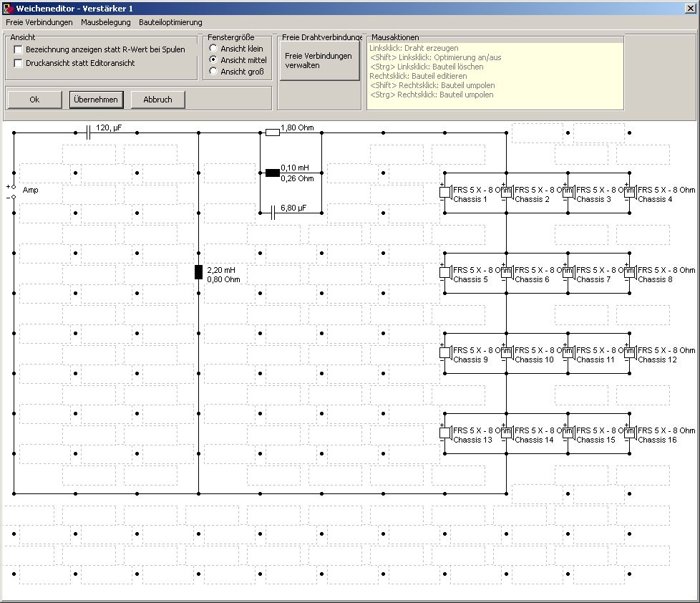The image size is (700, 603).
Task: Click Rechtsklick: Bauteil editieren hint text
Action: [x=418, y=76]
